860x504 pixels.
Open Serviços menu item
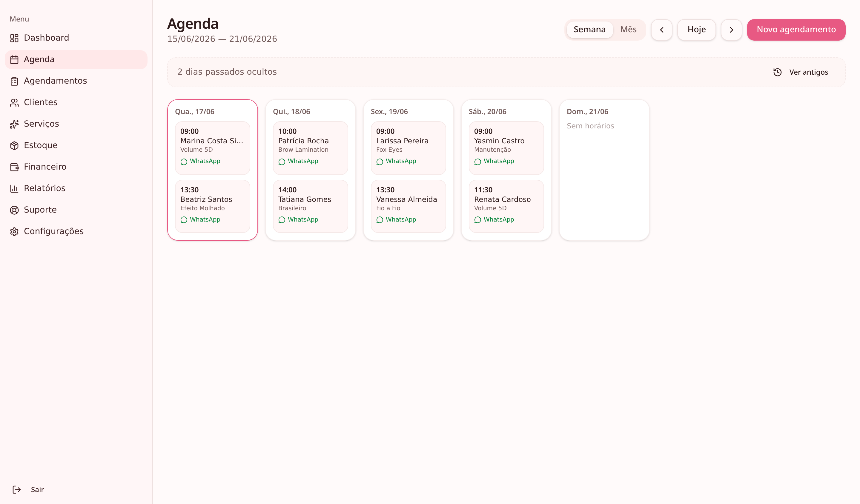(76, 124)
